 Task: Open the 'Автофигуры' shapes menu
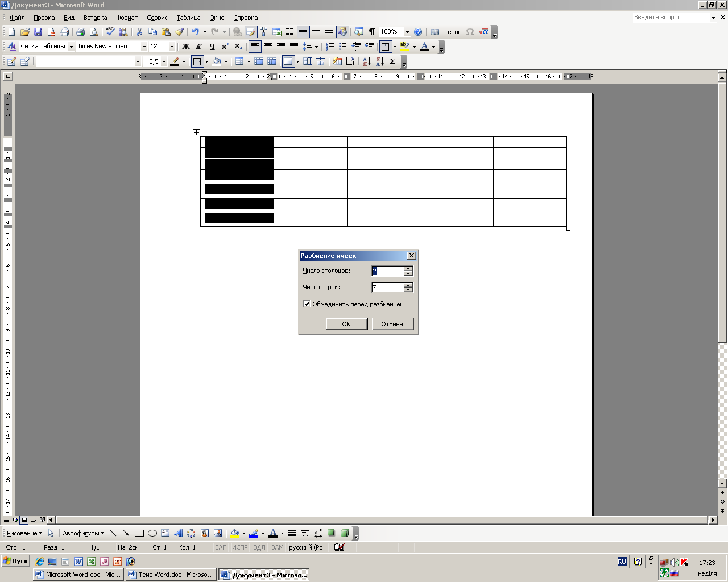pyautogui.click(x=83, y=533)
